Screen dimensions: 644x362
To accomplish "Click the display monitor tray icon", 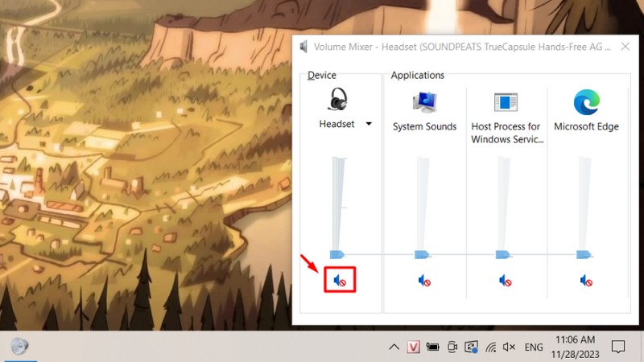I will (471, 348).
